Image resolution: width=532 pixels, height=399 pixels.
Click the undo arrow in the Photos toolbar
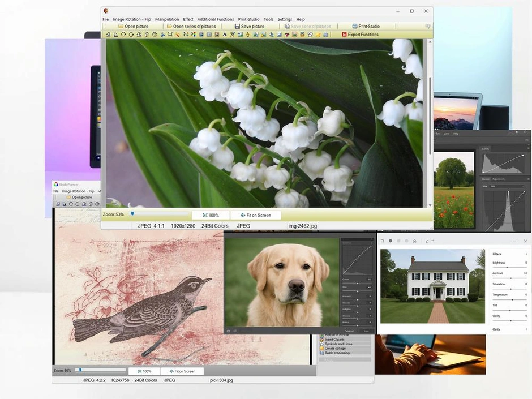pos(427,241)
